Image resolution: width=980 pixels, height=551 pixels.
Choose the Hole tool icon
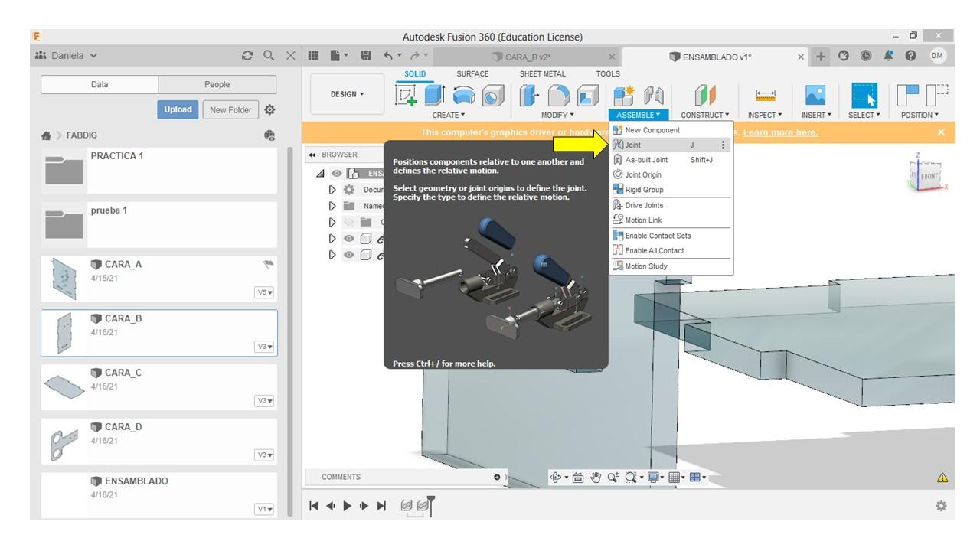tap(493, 95)
